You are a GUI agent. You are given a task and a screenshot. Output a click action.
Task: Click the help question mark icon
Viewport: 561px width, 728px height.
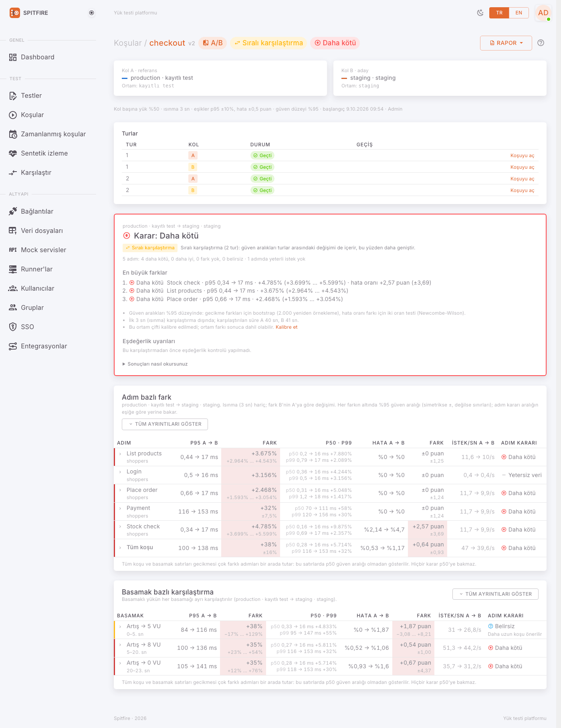click(x=541, y=43)
